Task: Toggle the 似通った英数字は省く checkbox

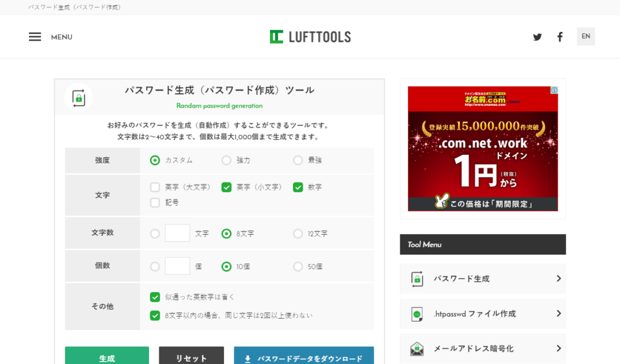Action: (155, 297)
